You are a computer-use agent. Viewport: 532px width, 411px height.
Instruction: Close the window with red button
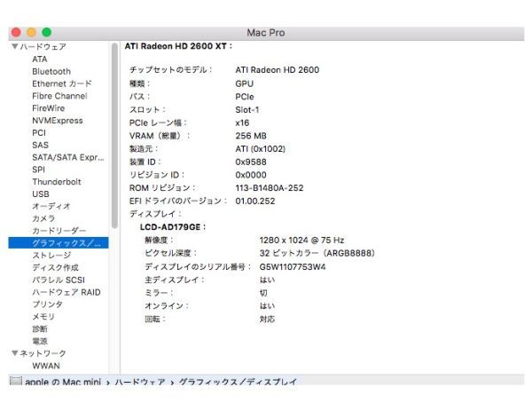[16, 33]
